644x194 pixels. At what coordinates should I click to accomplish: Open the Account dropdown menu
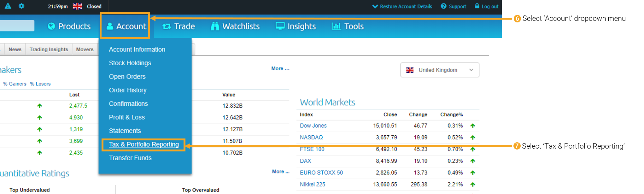[x=126, y=26]
